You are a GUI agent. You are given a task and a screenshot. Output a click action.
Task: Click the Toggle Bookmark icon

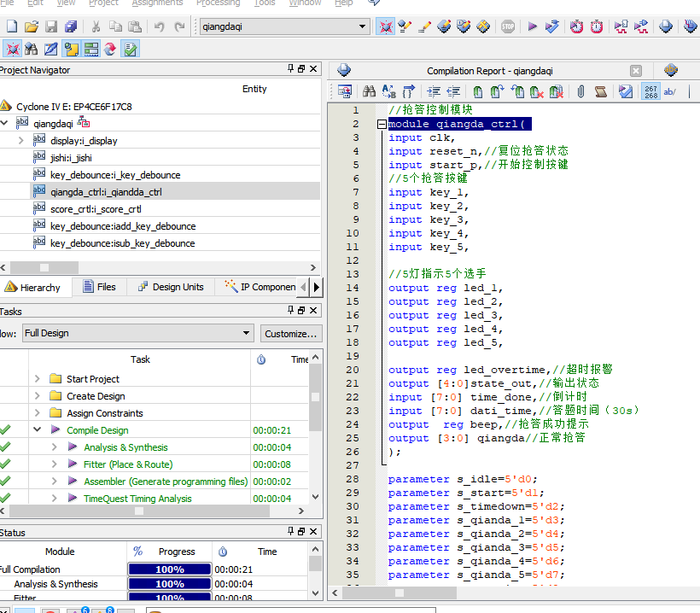pos(476,91)
